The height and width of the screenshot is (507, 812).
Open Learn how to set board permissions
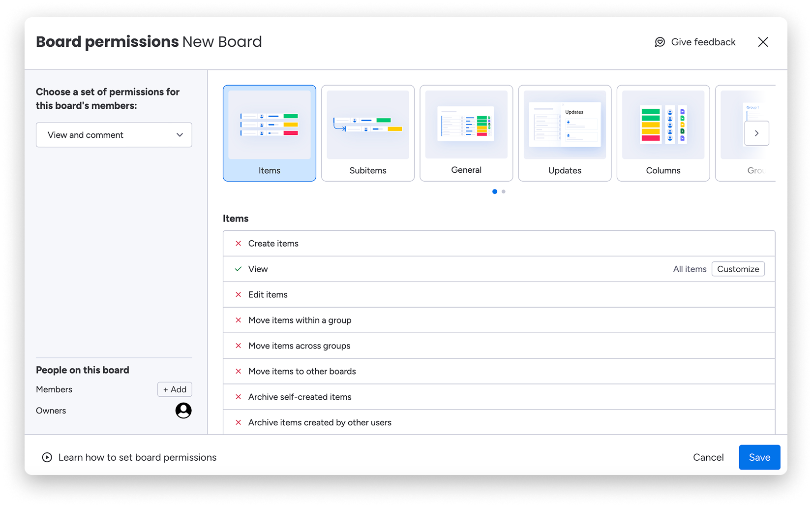point(137,457)
